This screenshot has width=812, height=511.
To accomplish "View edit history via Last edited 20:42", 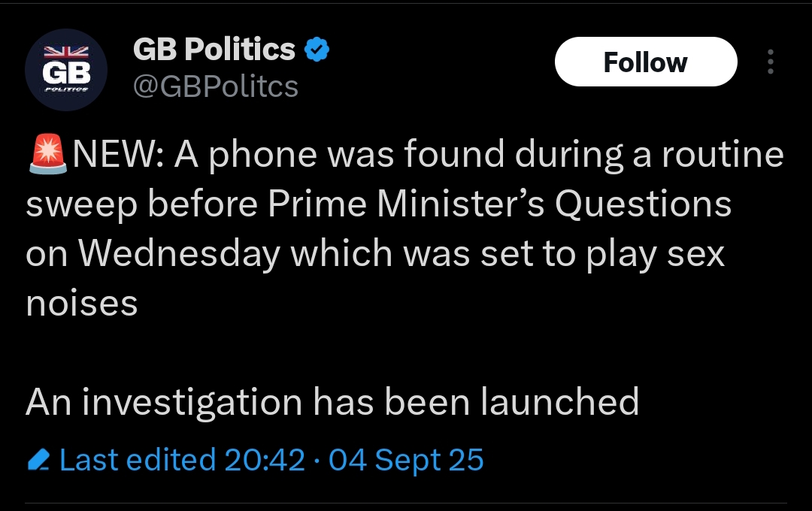I will [182, 460].
